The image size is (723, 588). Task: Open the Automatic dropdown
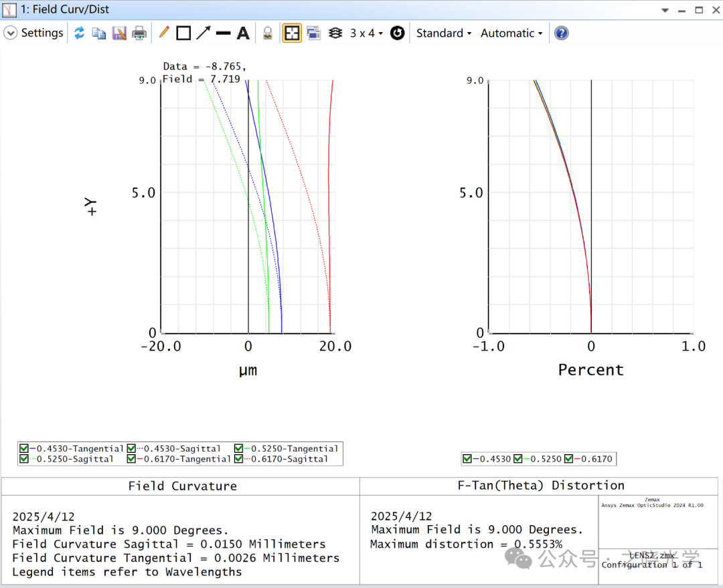[511, 33]
